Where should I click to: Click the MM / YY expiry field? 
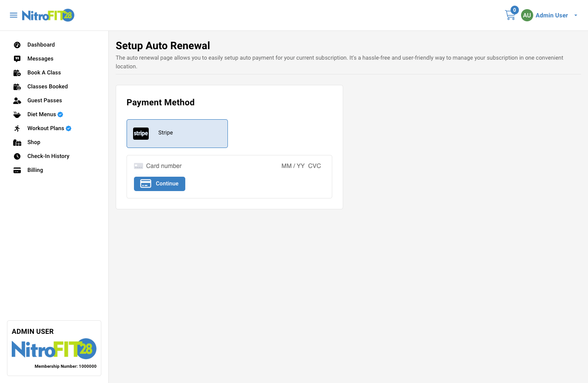pyautogui.click(x=293, y=166)
